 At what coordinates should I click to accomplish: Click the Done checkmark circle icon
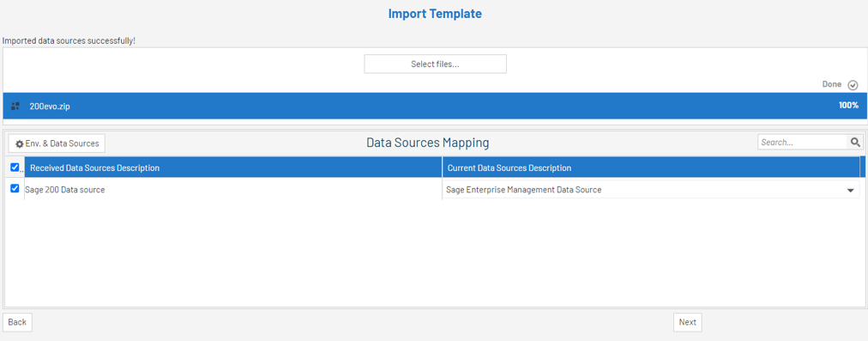coord(853,85)
